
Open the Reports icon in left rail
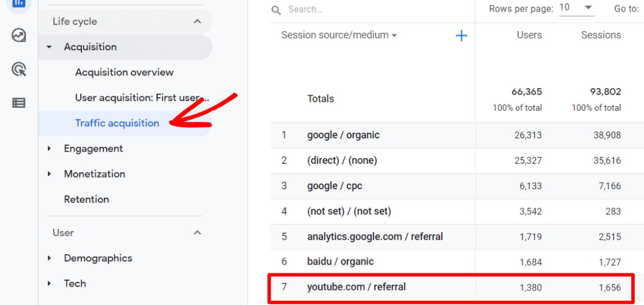[18, 4]
